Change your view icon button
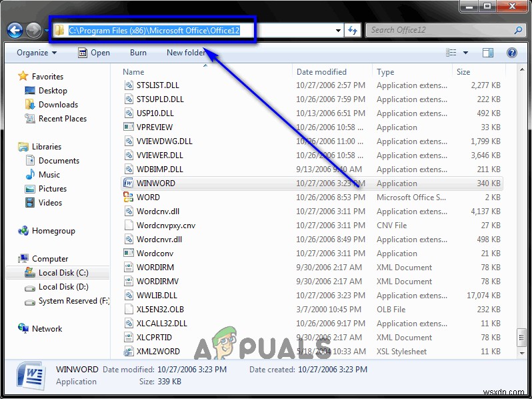This screenshot has height=399, width=532. tap(451, 53)
